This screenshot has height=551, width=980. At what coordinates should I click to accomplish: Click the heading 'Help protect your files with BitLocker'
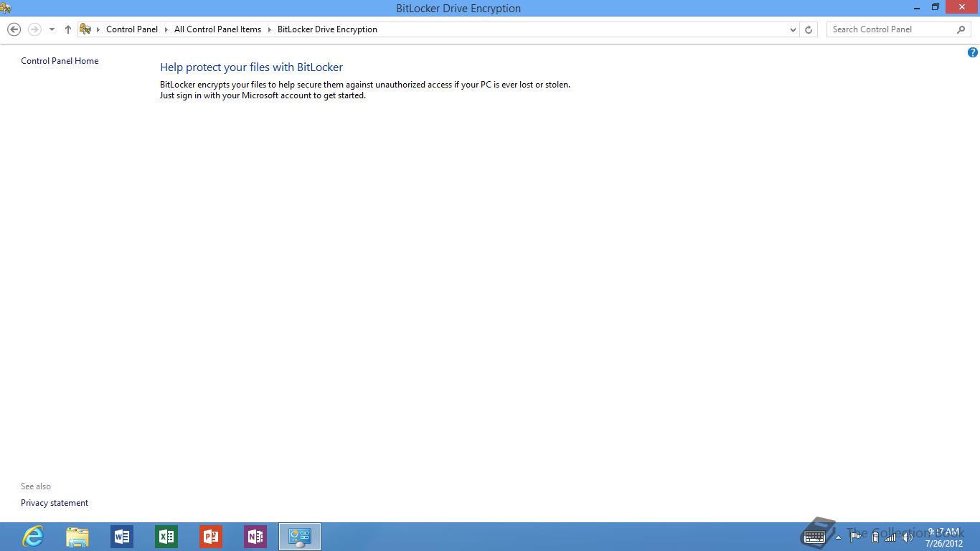point(251,67)
